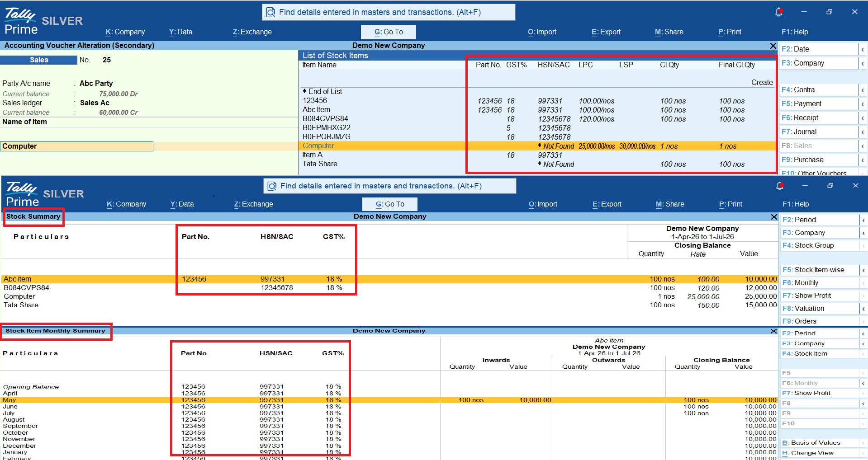Select the 'June' row in Monthly Summary

pos(390,407)
